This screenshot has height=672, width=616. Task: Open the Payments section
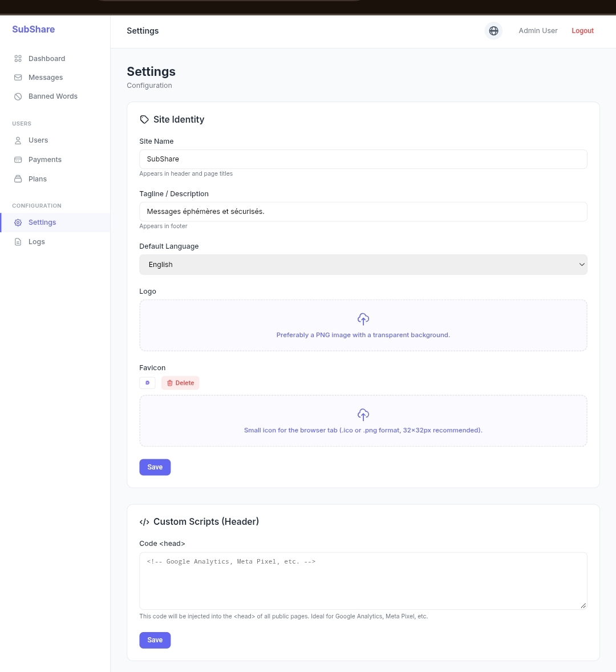45,160
